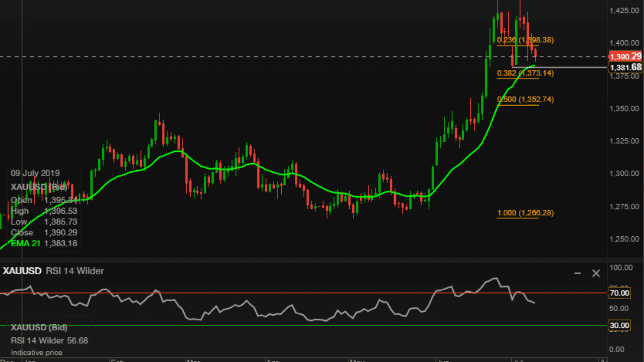The height and width of the screenshot is (362, 644).
Task: Click the Close 1,390.29 value in legend
Action: [x=44, y=233]
